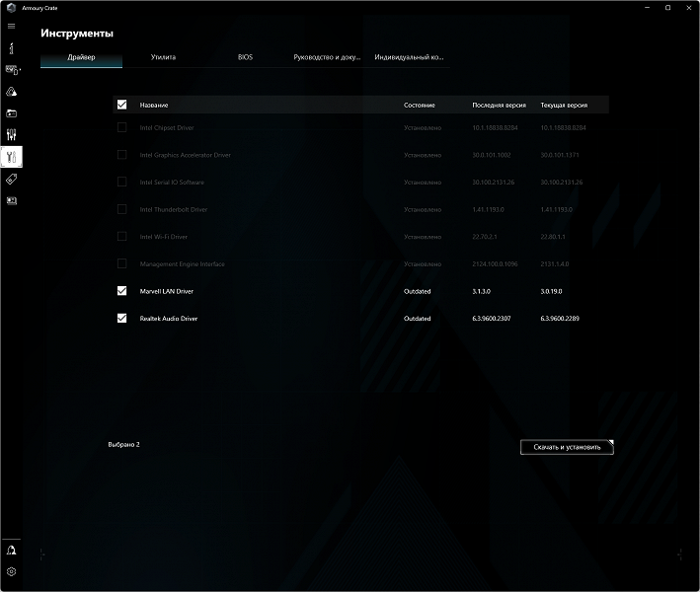Click the Management Engine Interface name
The width and height of the screenshot is (700, 592).
tap(182, 264)
